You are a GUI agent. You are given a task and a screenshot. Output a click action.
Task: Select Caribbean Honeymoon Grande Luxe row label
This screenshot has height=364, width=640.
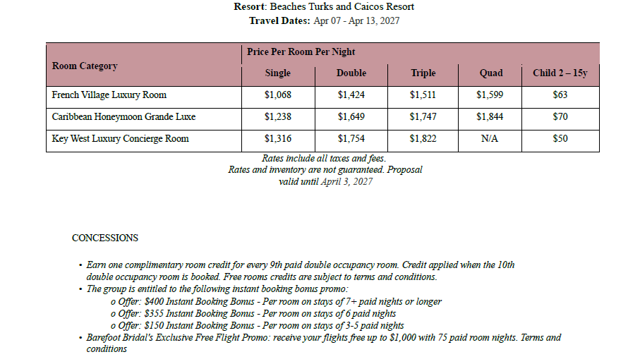point(123,116)
